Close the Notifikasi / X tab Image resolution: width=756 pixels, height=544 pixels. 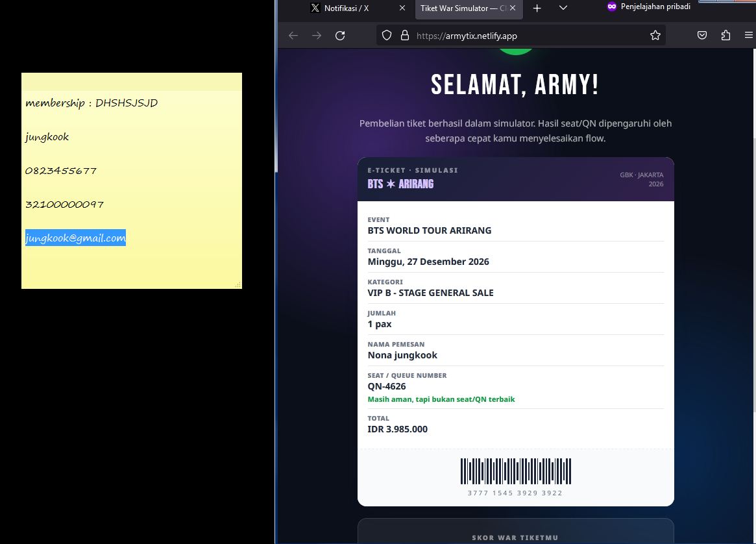(402, 8)
